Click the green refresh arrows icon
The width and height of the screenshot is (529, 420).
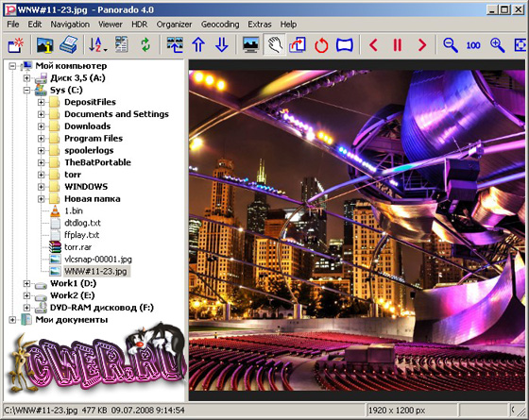click(x=145, y=44)
